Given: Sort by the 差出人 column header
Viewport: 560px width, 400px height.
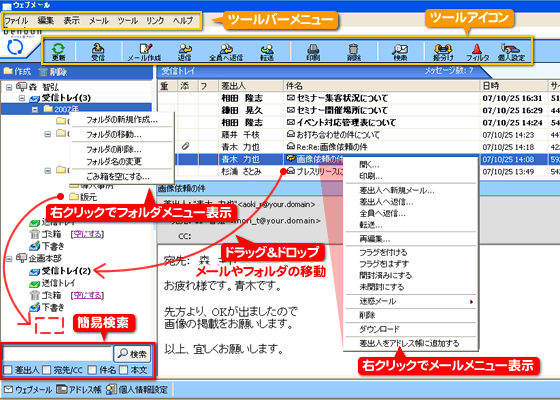Looking at the screenshot, I should 251,86.
